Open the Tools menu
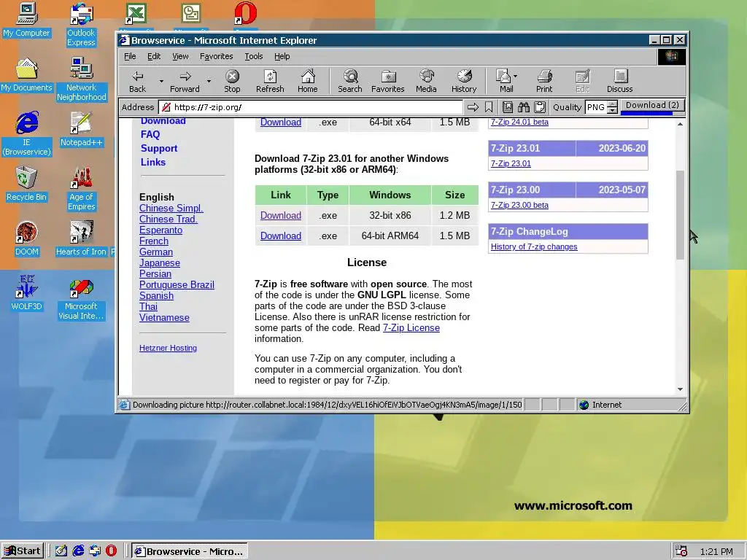747x560 pixels. (x=254, y=56)
